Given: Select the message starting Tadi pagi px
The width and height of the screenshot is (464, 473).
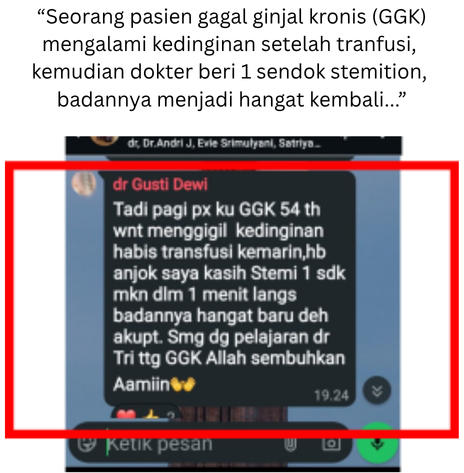Looking at the screenshot, I should 229,289.
